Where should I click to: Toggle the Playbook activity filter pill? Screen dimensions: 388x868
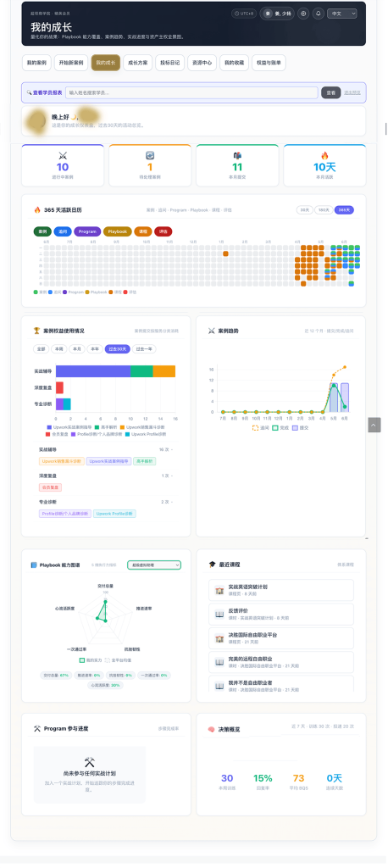[x=118, y=231]
